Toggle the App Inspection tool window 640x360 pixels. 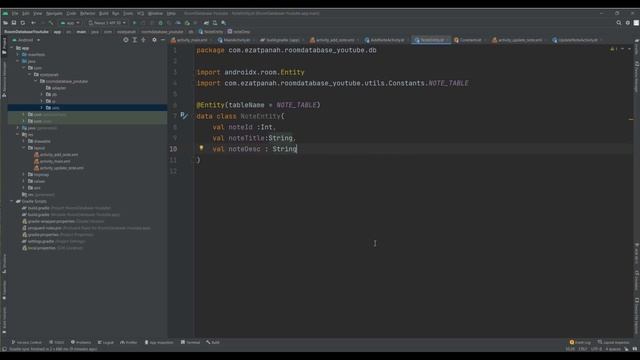click(x=159, y=342)
